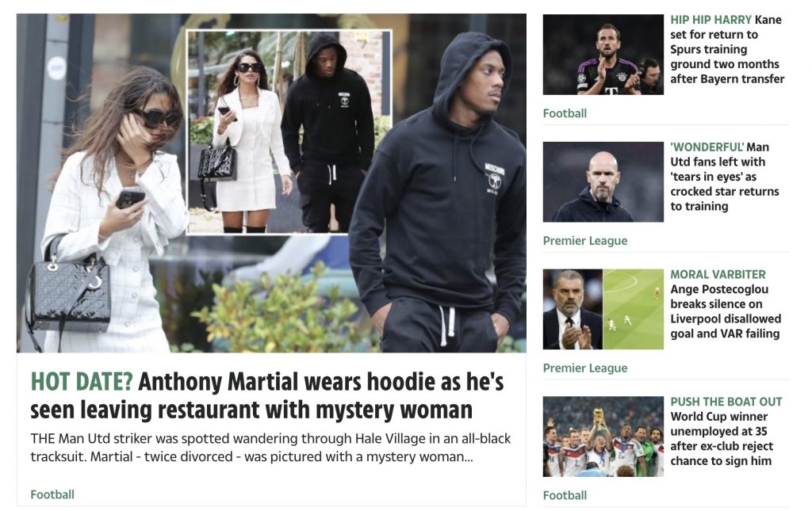Open the Harry Kane clapping thumbnail
The height and width of the screenshot is (511, 812).
click(x=603, y=55)
